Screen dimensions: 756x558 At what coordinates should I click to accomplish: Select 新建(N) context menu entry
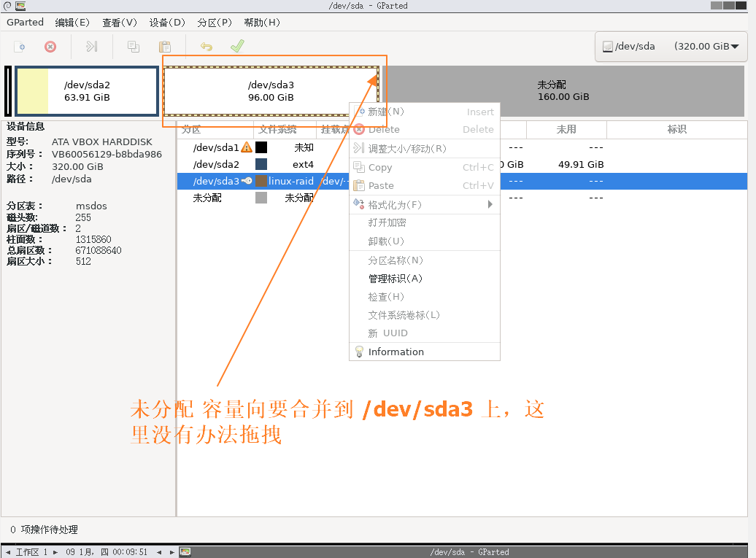click(x=424, y=112)
